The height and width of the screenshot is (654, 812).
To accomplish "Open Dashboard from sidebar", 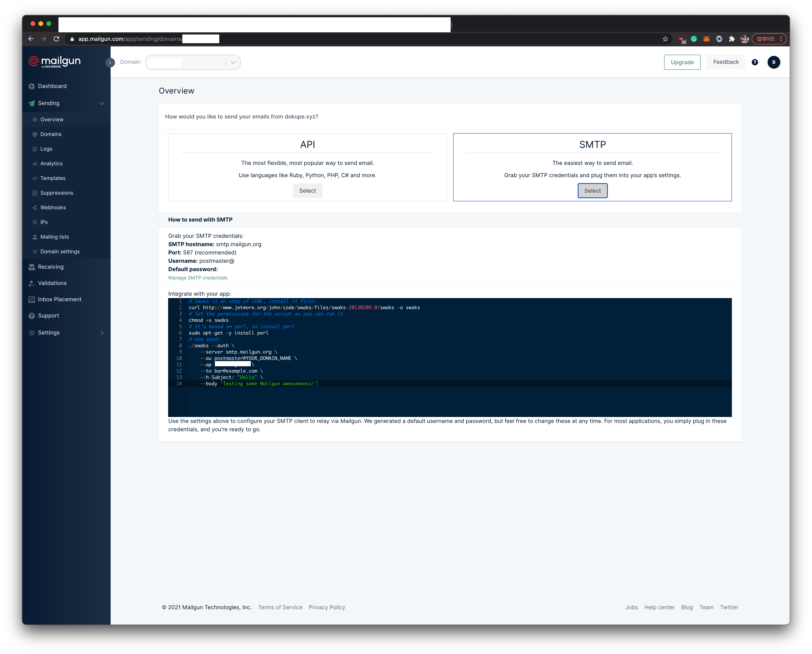I will pyautogui.click(x=52, y=86).
